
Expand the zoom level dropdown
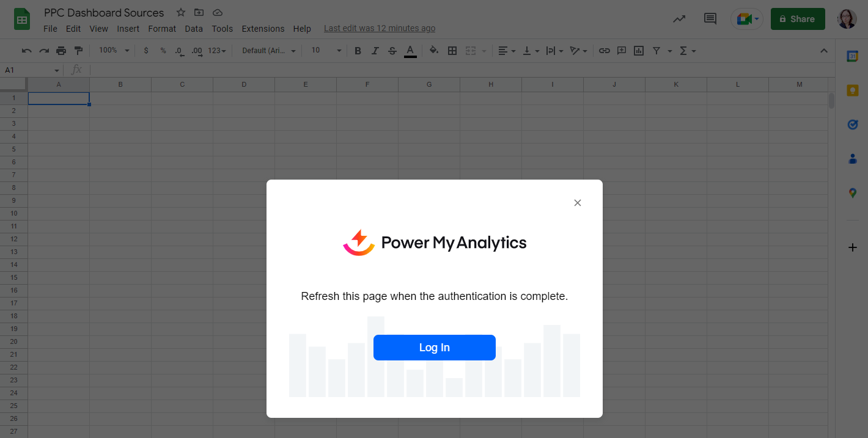(114, 51)
